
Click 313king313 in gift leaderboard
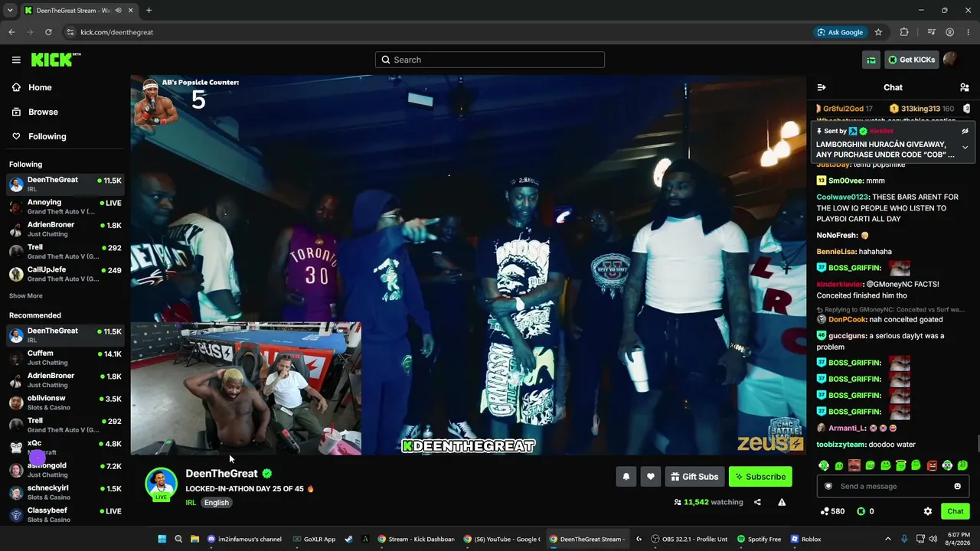tap(920, 109)
